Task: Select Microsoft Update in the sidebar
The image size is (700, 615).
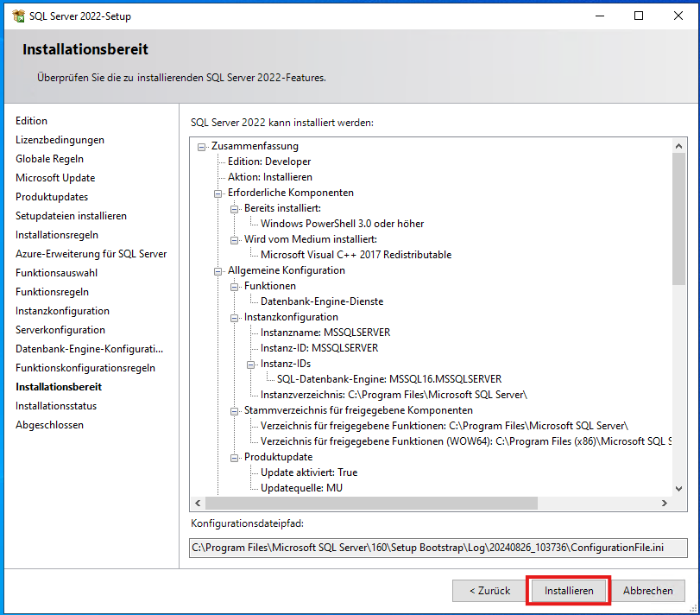Action: pos(54,177)
